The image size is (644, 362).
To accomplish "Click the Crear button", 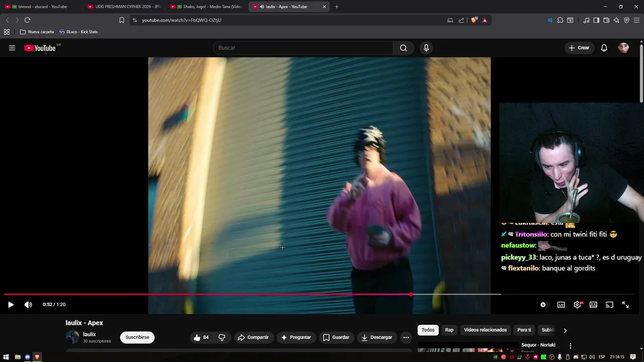I will pyautogui.click(x=579, y=48).
